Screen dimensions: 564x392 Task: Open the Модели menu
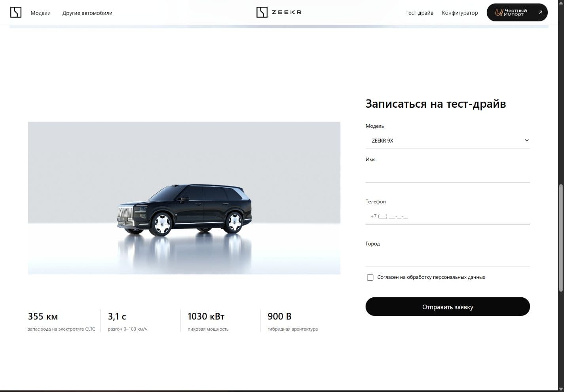click(x=41, y=13)
